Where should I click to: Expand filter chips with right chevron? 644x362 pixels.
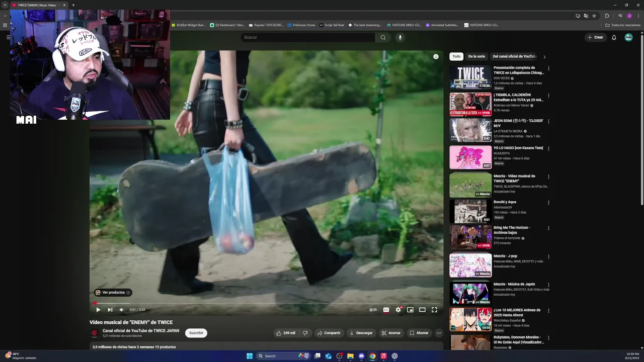point(544,57)
